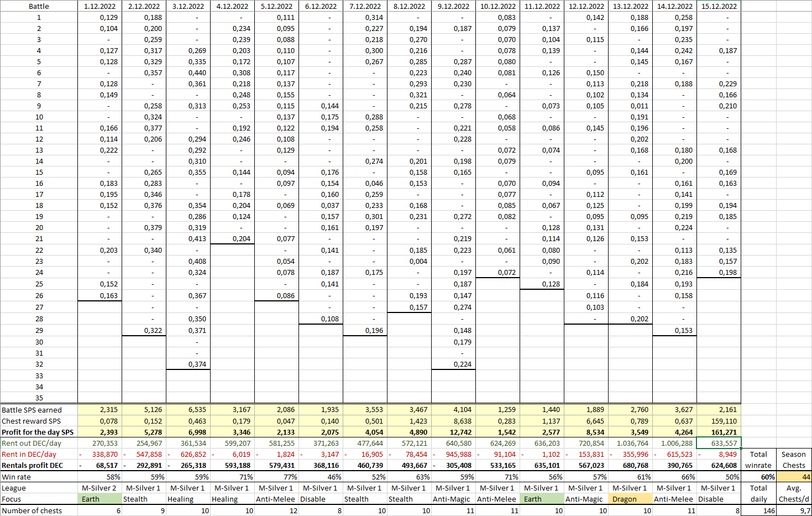Select battle 6 value 0,440
The image size is (812, 516).
click(x=188, y=72)
